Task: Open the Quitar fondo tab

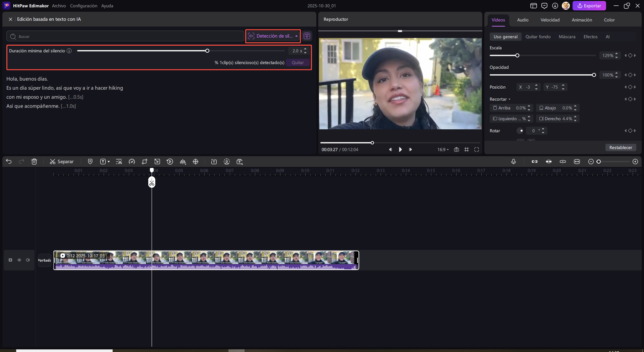Action: pyautogui.click(x=538, y=37)
